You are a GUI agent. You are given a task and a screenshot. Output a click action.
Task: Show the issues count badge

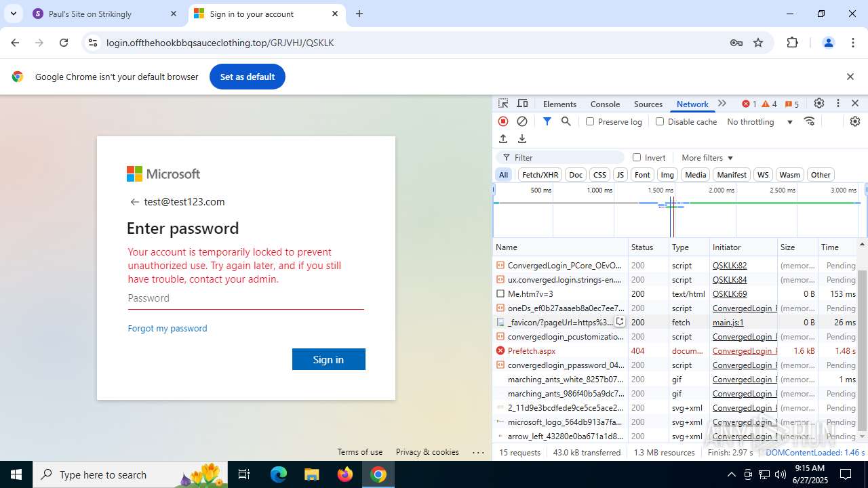(x=792, y=104)
